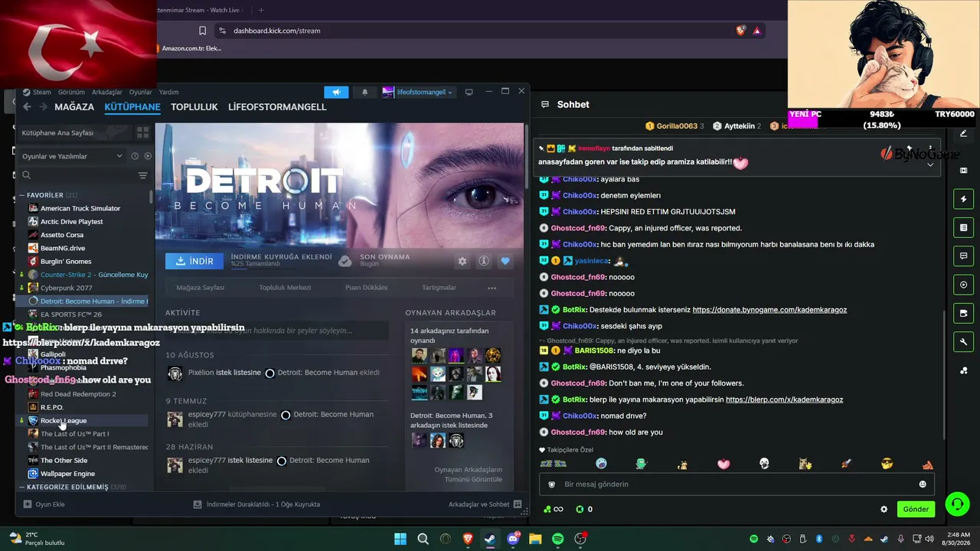
Task: Click the Steam Cloud status icon
Action: tap(345, 261)
